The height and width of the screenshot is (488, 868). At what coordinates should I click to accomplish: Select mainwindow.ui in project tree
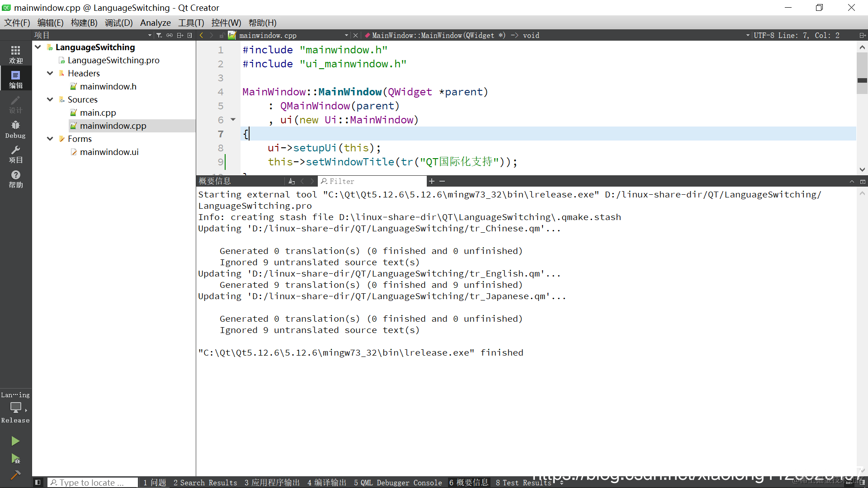point(109,152)
